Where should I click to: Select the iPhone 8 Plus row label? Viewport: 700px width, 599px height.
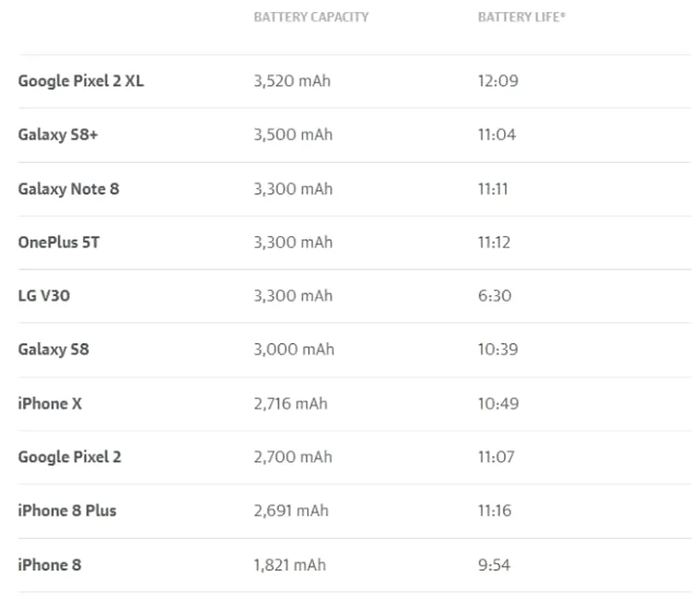pyautogui.click(x=67, y=511)
